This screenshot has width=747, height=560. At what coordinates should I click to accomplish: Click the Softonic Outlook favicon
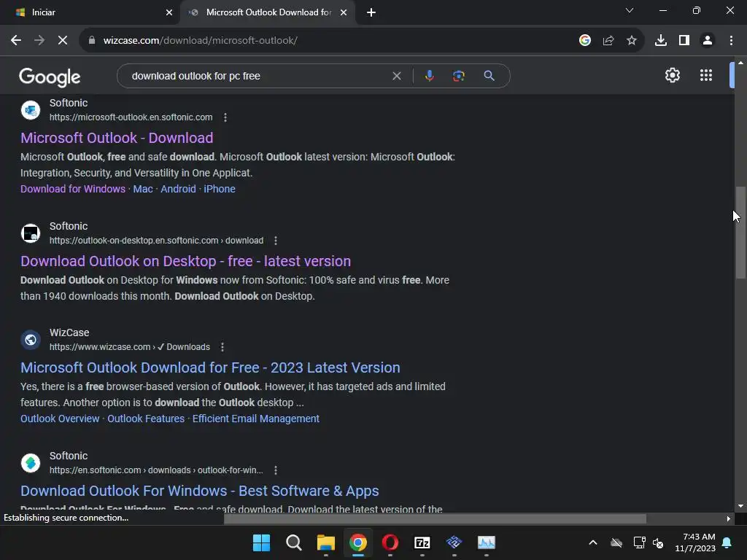[31, 110]
